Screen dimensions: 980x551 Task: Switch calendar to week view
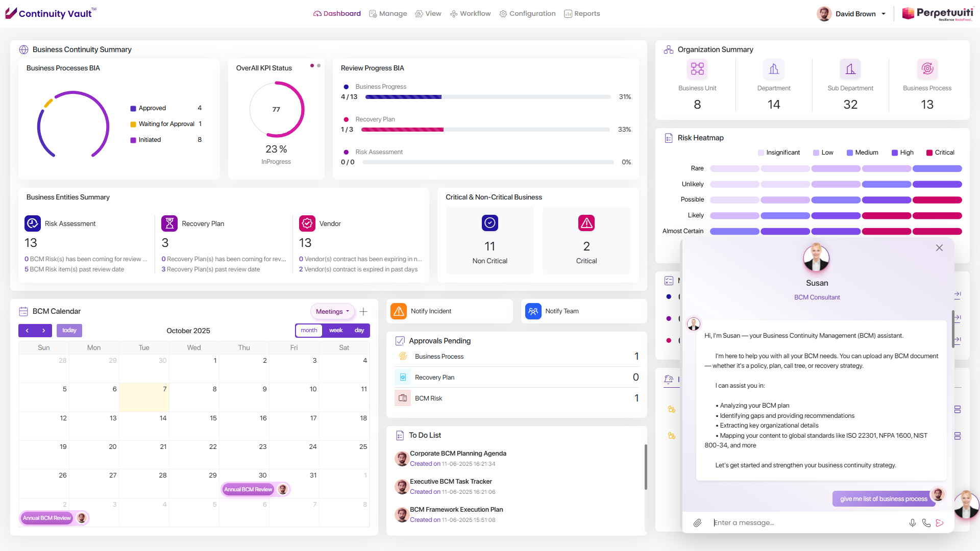336,331
